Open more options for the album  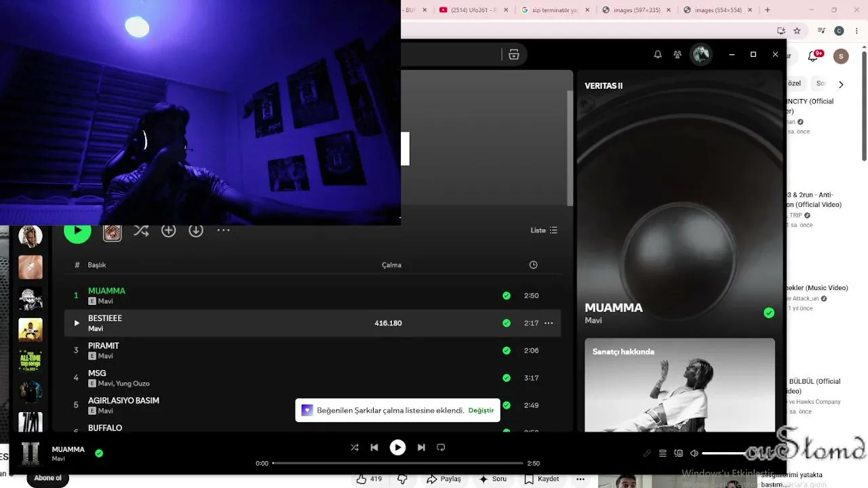pyautogui.click(x=223, y=230)
